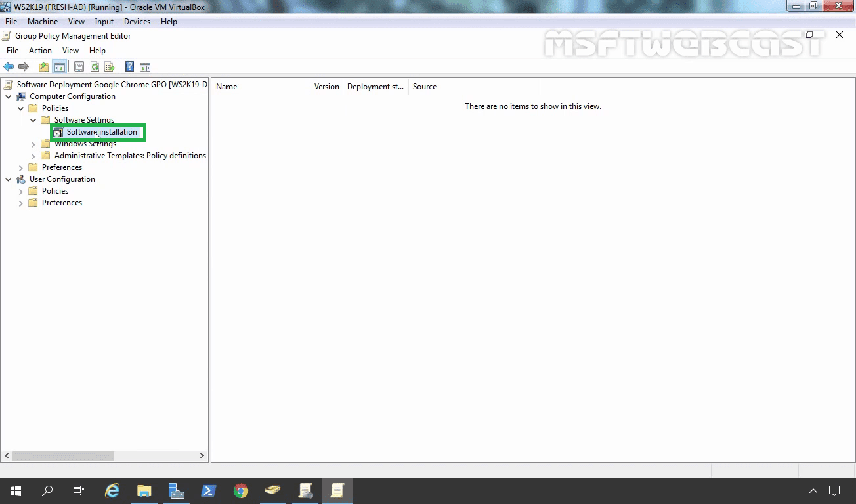
Task: Click the Software installation disc icon in tree
Action: click(58, 133)
